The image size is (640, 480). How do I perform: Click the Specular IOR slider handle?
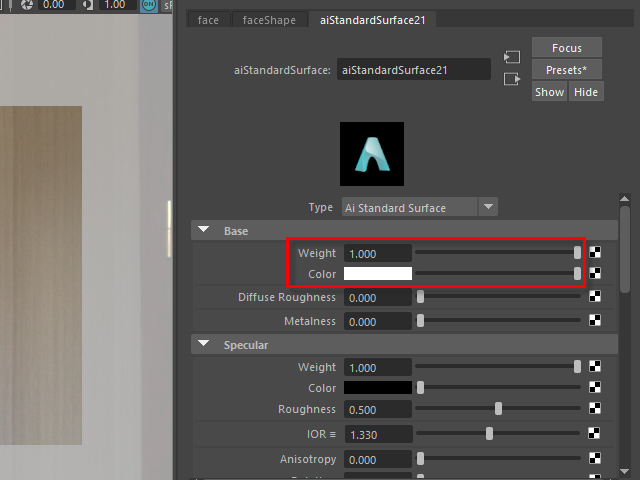489,434
